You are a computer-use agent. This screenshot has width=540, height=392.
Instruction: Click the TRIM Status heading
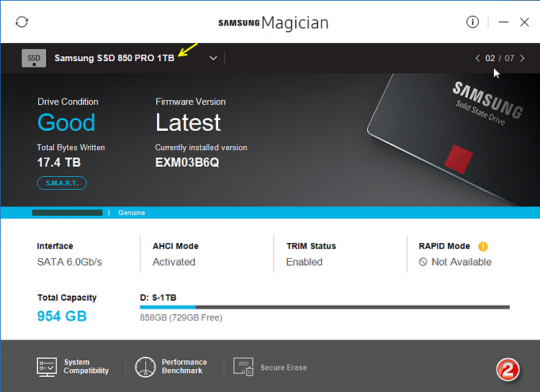311,246
